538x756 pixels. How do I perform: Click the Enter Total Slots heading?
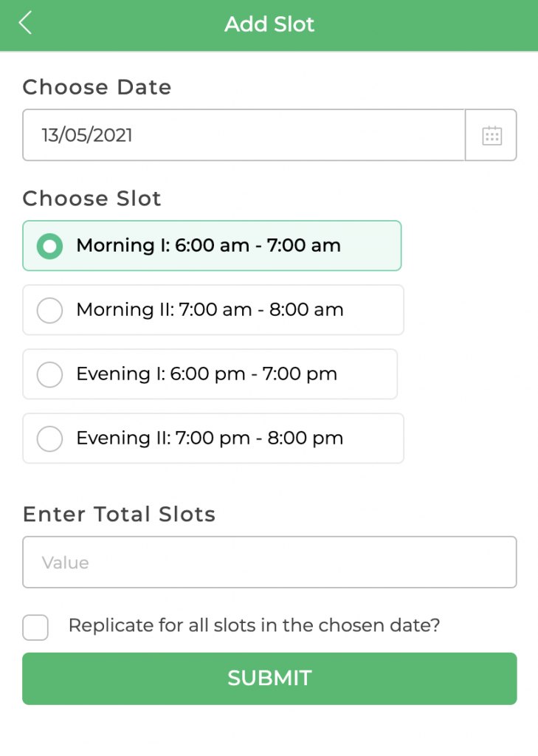119,514
